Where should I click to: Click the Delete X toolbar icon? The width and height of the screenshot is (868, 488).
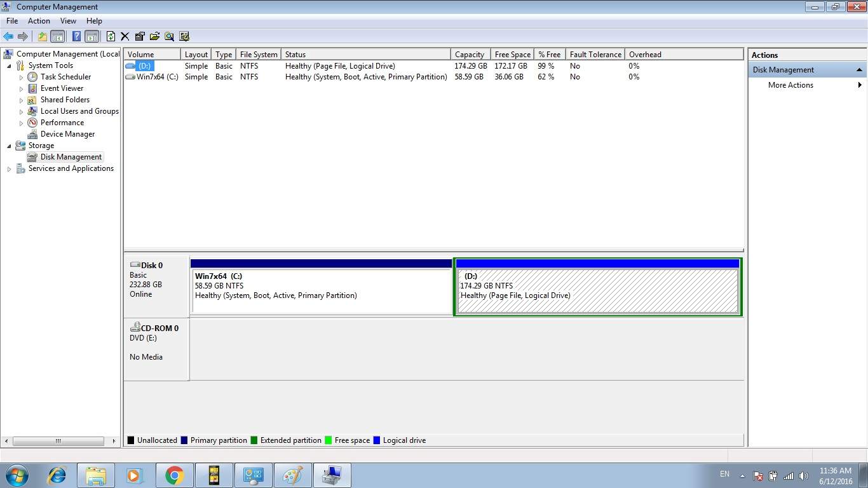[125, 36]
